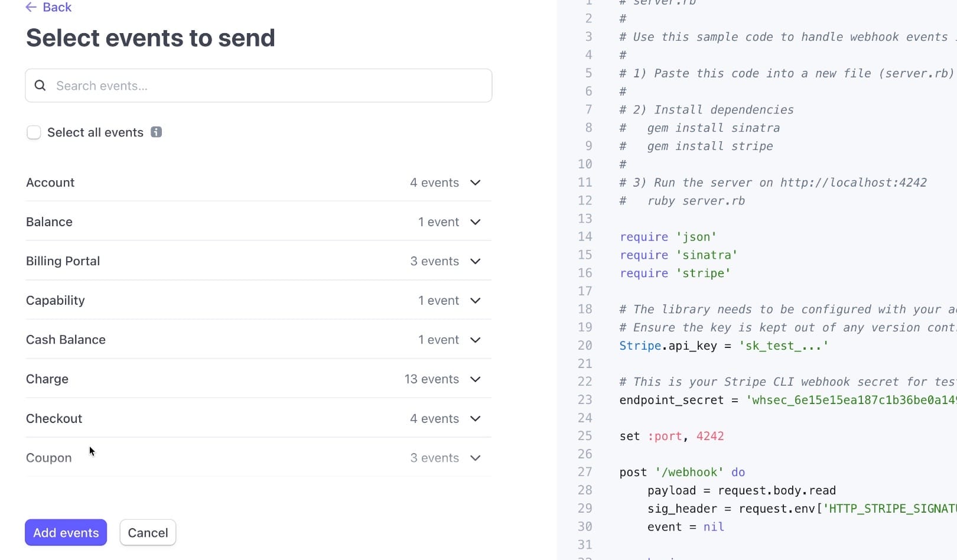
Task: Expand the Billing Portal events section
Action: (x=476, y=261)
